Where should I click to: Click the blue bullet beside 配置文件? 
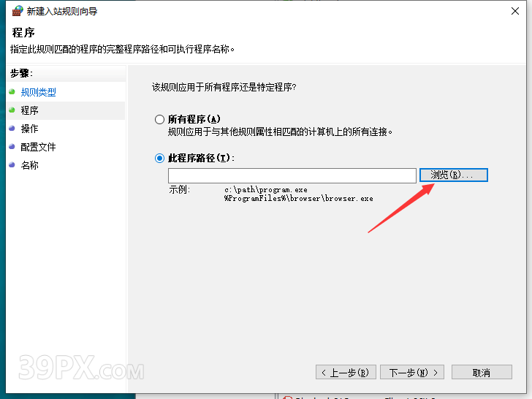[12, 147]
